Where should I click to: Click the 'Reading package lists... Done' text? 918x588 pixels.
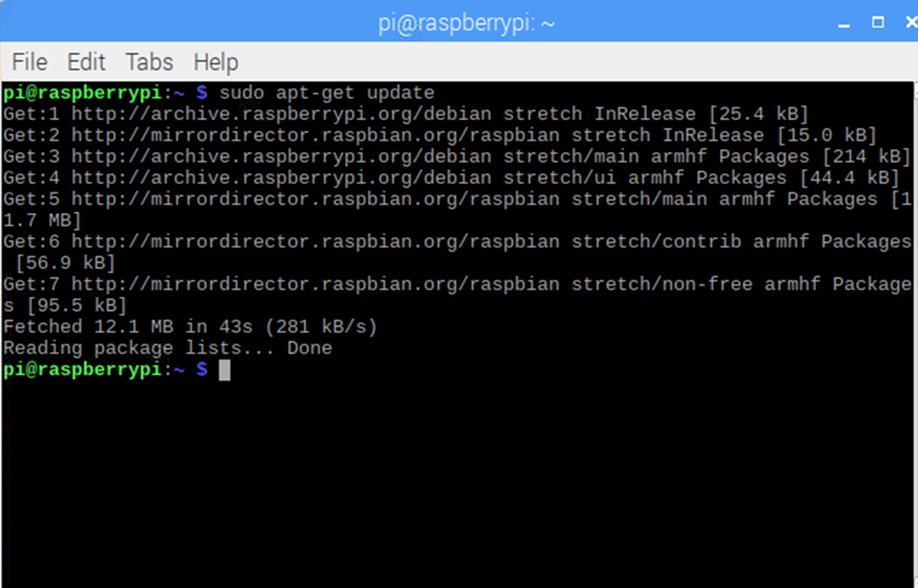[x=167, y=348]
